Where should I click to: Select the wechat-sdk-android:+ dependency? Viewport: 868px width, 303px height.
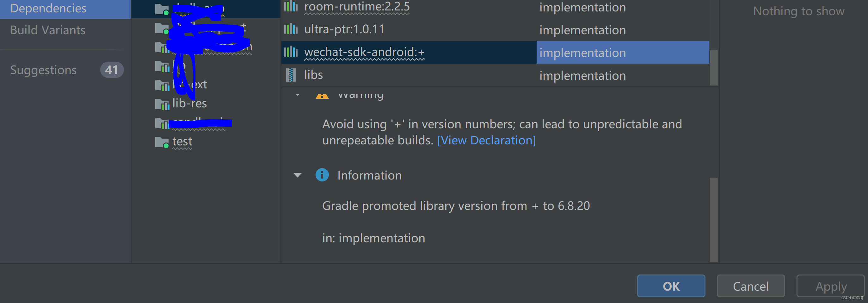pos(364,52)
